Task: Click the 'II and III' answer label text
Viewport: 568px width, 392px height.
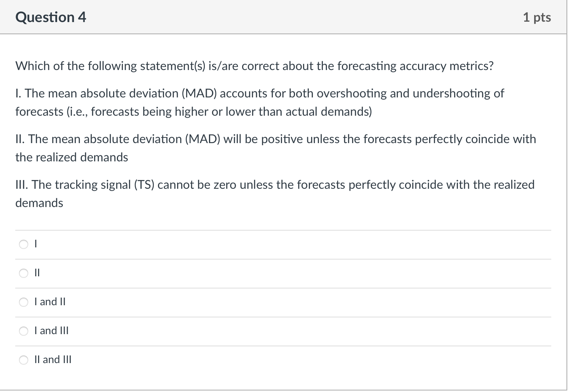Action: point(53,360)
